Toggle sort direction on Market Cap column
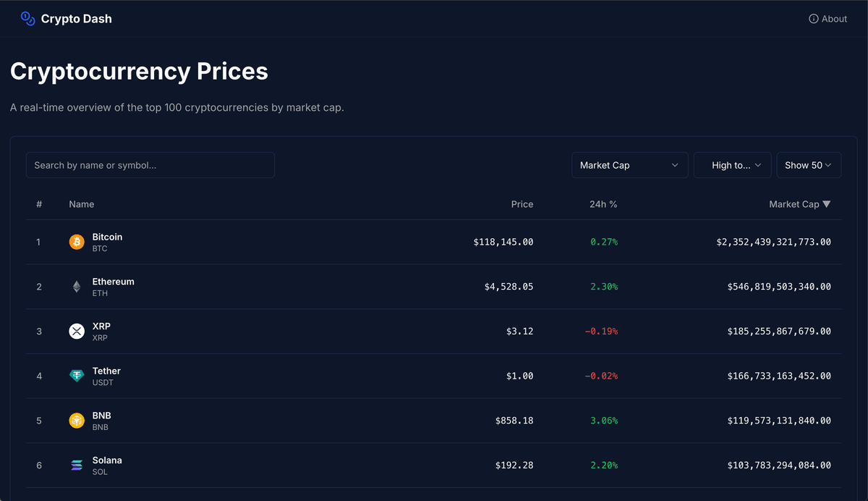This screenshot has height=501, width=868. point(800,204)
